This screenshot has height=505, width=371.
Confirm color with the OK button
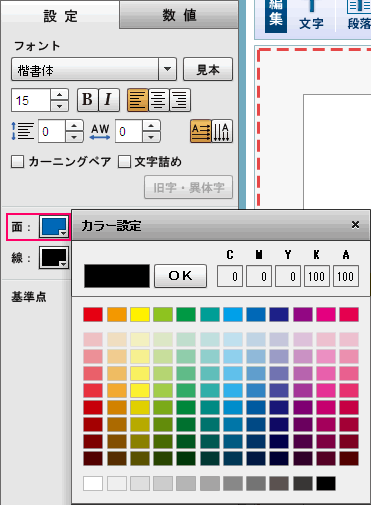180,276
